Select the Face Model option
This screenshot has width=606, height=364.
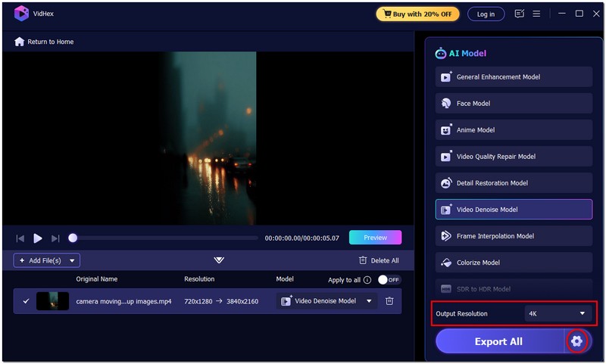click(514, 104)
